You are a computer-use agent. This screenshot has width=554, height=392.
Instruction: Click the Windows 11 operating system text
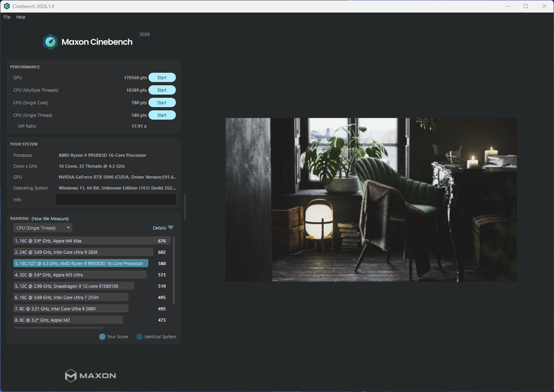[117, 188]
